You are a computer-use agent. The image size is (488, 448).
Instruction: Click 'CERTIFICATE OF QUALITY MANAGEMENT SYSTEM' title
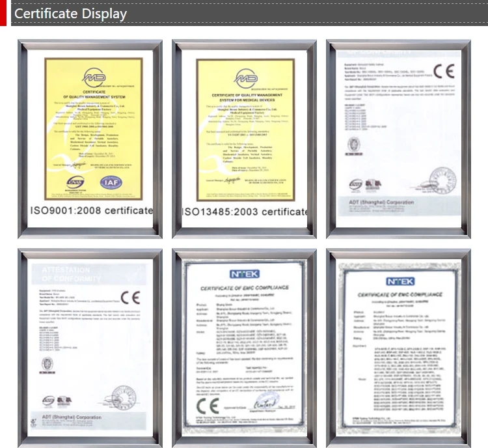(94, 94)
